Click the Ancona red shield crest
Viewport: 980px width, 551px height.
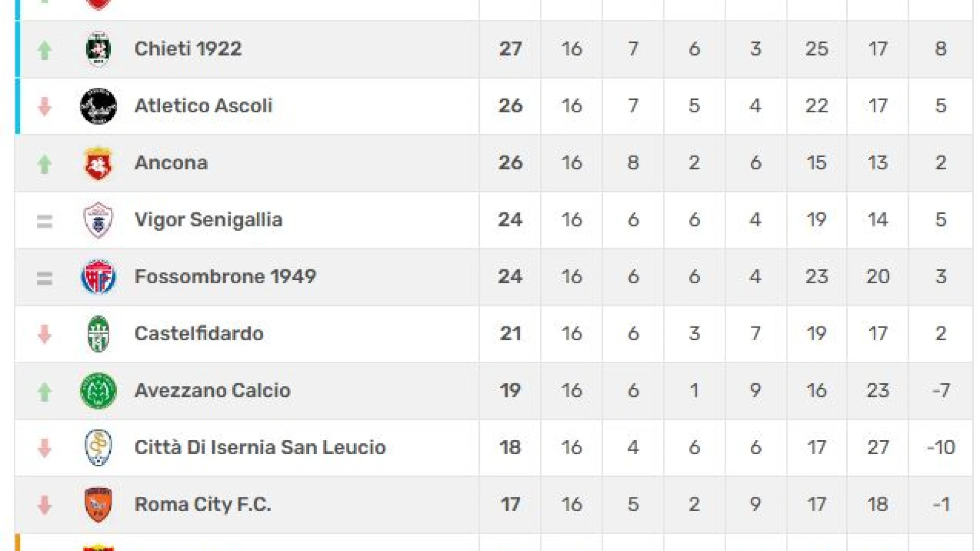pyautogui.click(x=99, y=163)
